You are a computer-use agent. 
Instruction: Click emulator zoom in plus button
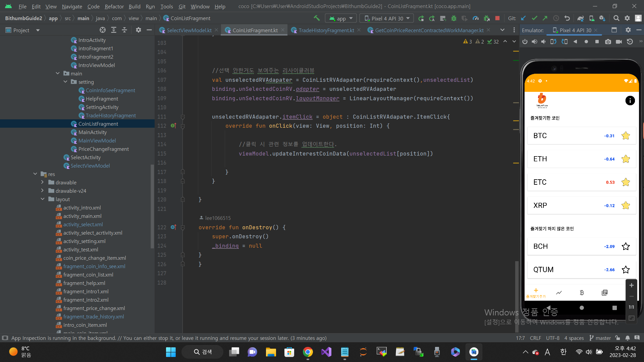tap(631, 285)
